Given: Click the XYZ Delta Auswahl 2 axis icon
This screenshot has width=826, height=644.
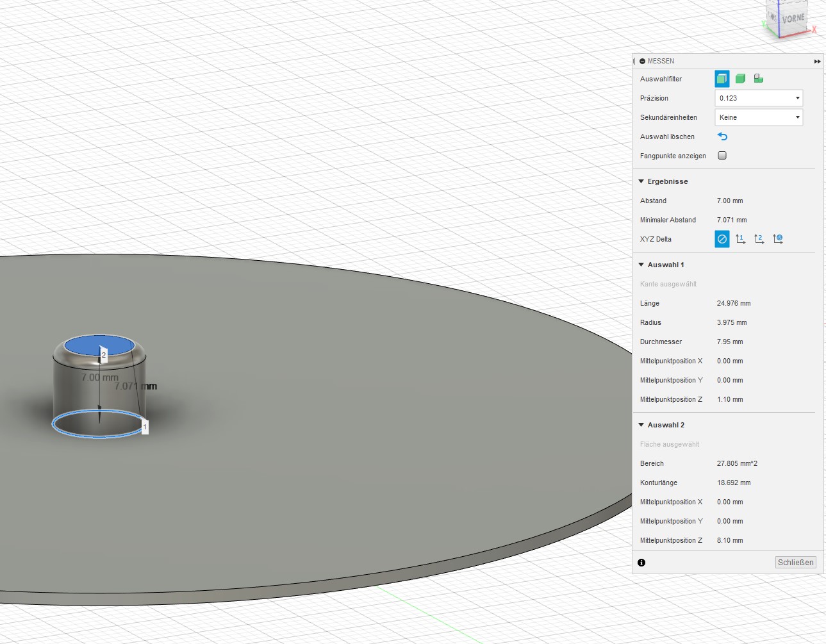Looking at the screenshot, I should [x=759, y=238].
